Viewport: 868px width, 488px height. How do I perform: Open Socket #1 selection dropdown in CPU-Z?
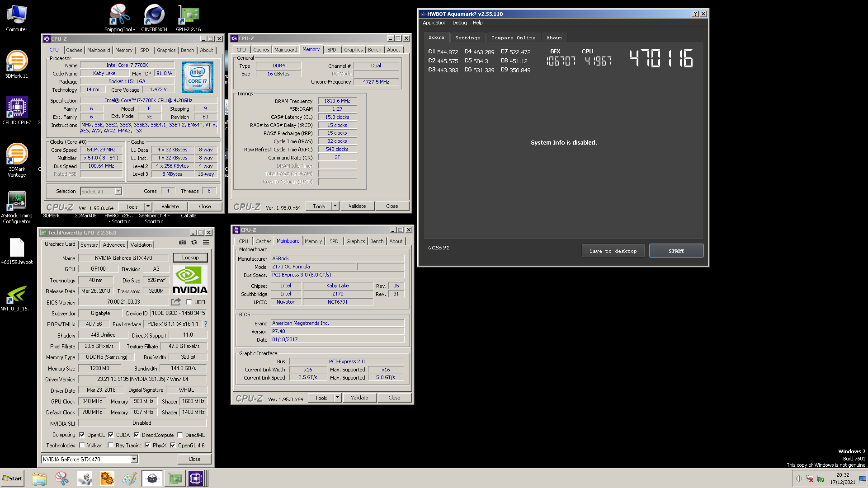coord(101,191)
